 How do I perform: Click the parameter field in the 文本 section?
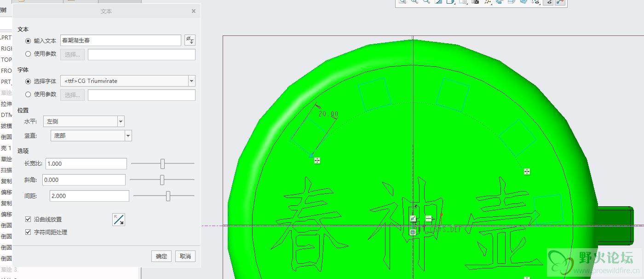click(142, 54)
